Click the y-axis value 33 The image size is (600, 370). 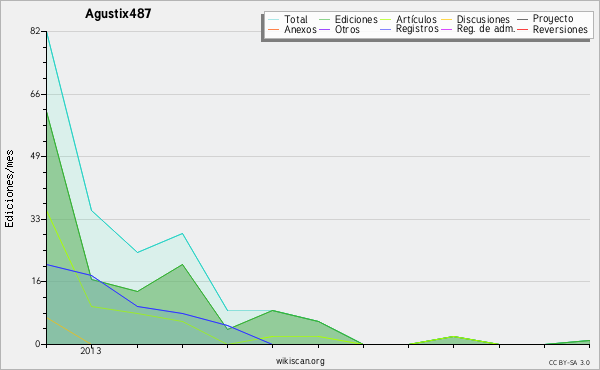click(35, 219)
